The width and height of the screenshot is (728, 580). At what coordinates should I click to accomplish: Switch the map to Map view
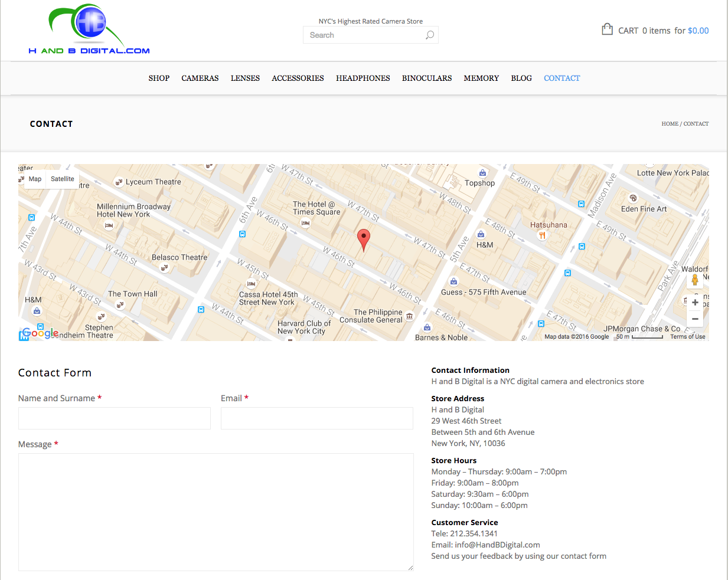pyautogui.click(x=35, y=179)
